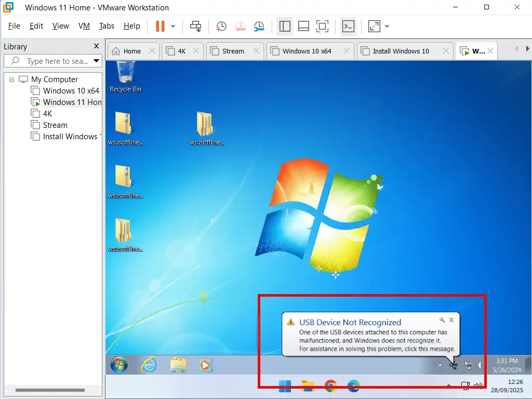532x399 pixels.
Task: Open the File menu
Action: pyautogui.click(x=14, y=26)
